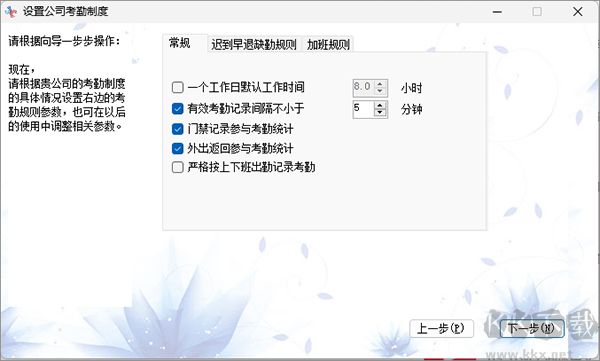
Task: Focus the minutes field showing 5
Action: click(363, 109)
